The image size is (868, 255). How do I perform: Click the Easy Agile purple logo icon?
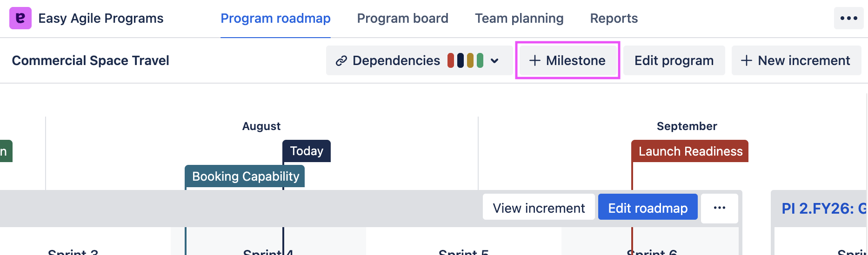20,18
